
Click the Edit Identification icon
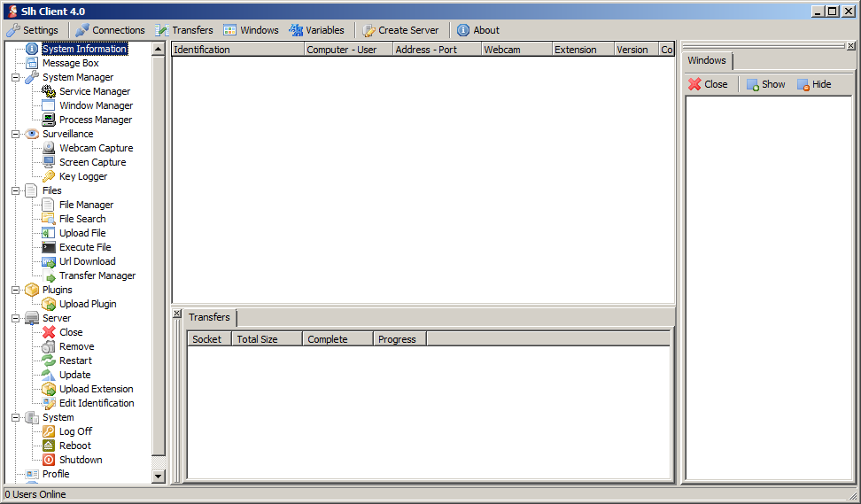point(49,403)
